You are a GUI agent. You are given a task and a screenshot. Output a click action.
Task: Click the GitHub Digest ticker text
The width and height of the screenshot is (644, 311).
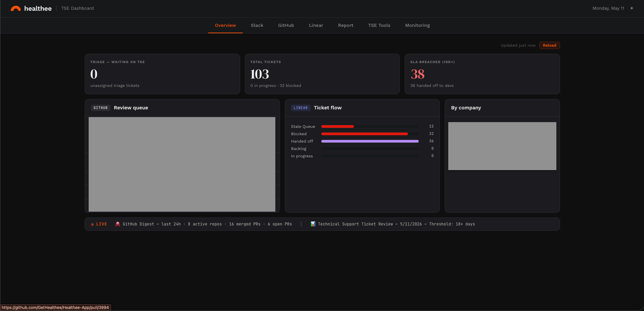pyautogui.click(x=207, y=224)
